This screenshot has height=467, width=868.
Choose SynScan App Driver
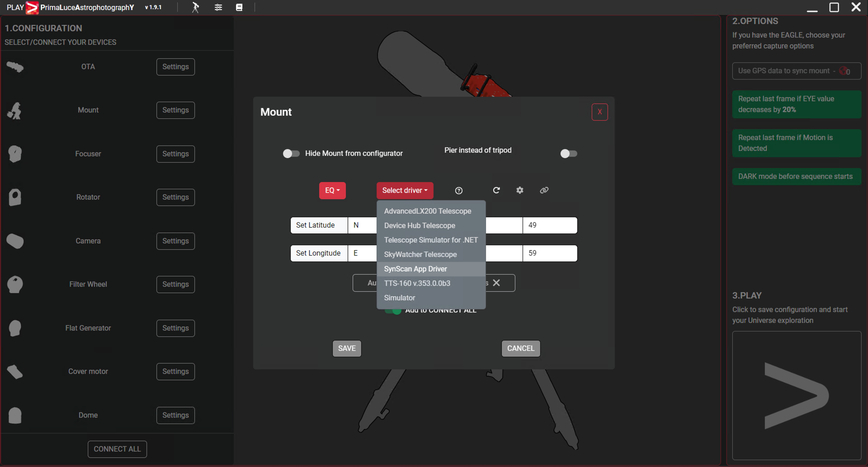[x=431, y=269]
